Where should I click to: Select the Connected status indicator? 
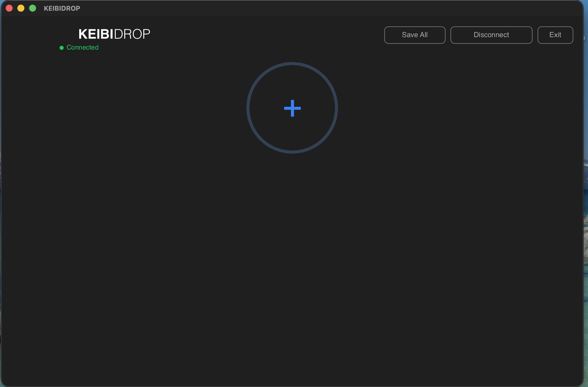pos(79,47)
